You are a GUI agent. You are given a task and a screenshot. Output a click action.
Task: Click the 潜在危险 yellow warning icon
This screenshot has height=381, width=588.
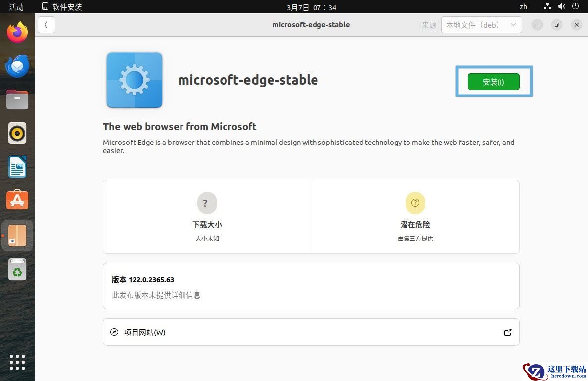coord(415,203)
